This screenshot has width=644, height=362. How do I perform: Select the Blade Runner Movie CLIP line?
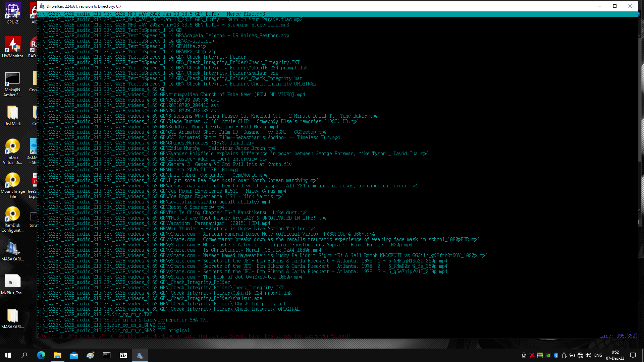pos(198,121)
